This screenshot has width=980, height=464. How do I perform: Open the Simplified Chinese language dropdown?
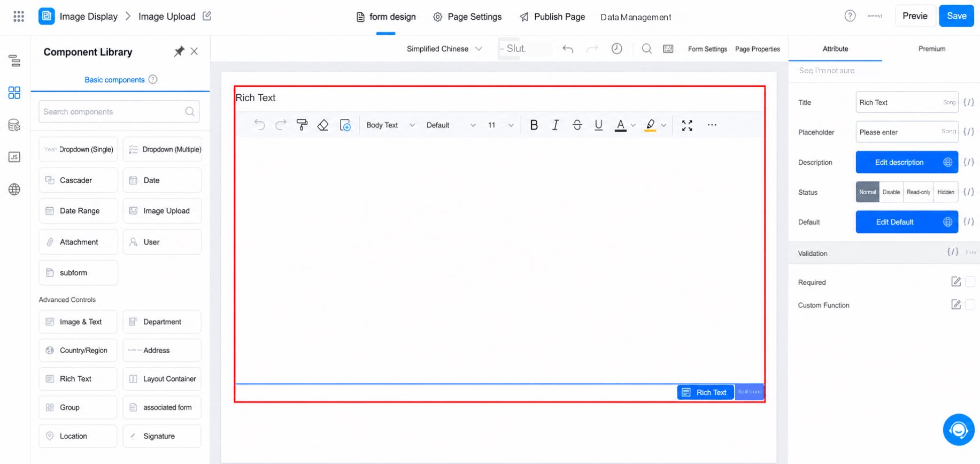[x=444, y=49]
